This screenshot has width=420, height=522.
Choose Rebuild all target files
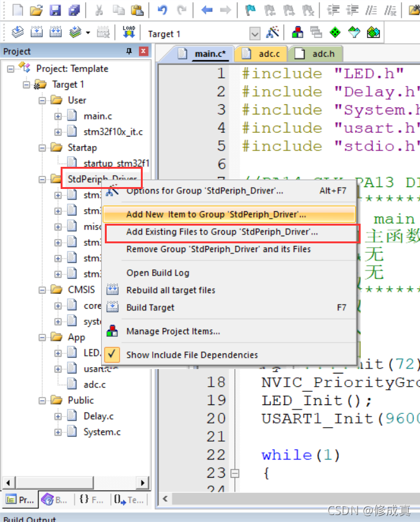(229, 290)
